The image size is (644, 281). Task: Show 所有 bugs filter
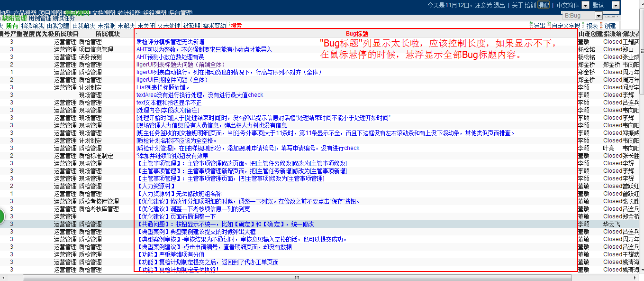(12, 26)
